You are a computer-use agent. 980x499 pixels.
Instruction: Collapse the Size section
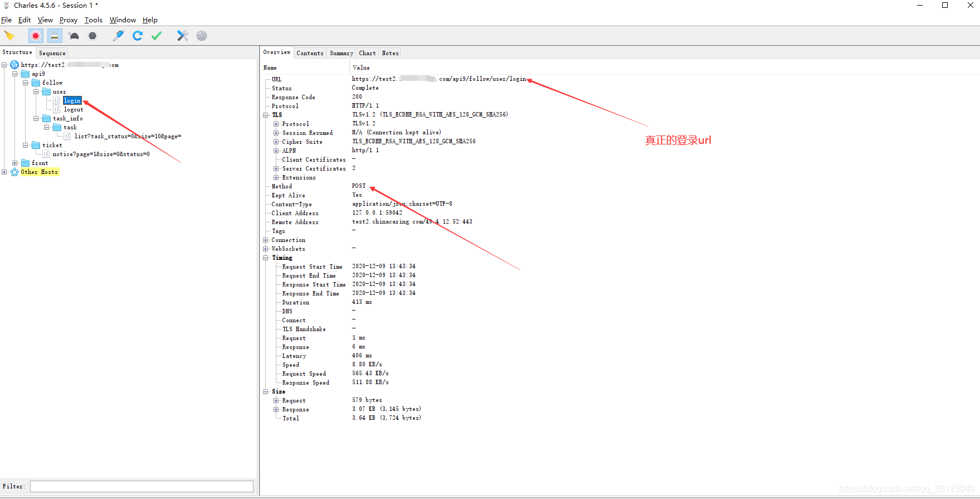point(266,392)
